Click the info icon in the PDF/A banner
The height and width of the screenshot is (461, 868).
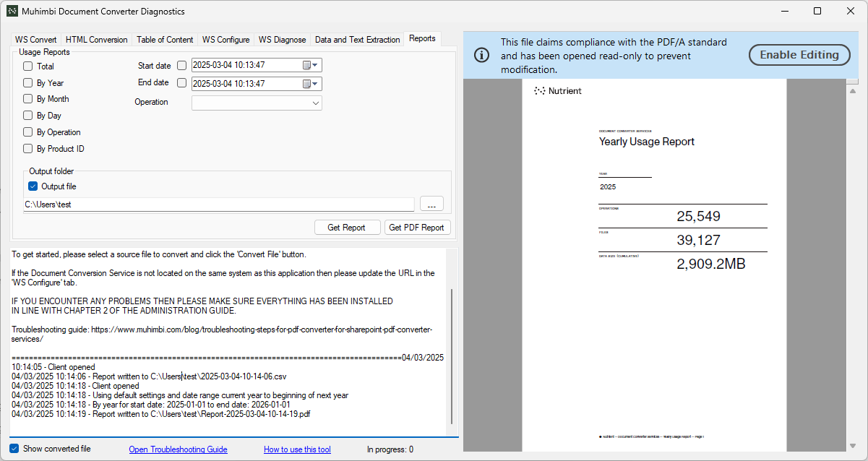(x=481, y=54)
